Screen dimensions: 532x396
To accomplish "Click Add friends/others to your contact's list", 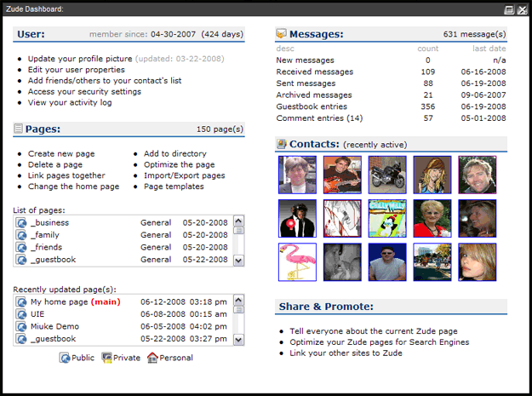I will point(105,80).
